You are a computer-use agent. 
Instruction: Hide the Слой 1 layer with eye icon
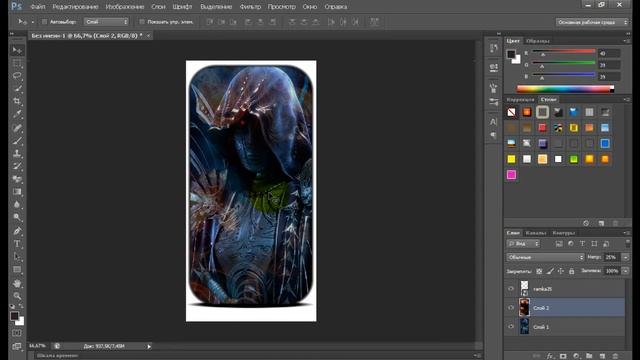tap(511, 327)
